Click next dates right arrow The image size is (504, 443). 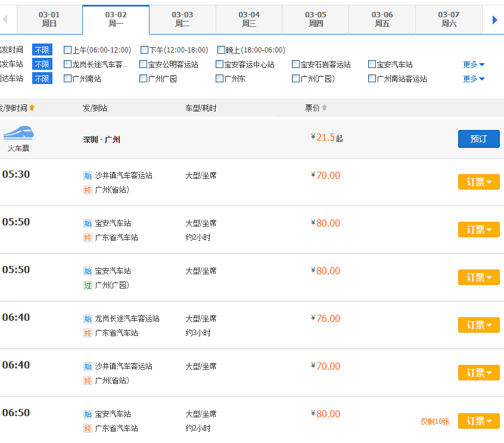tap(494, 20)
